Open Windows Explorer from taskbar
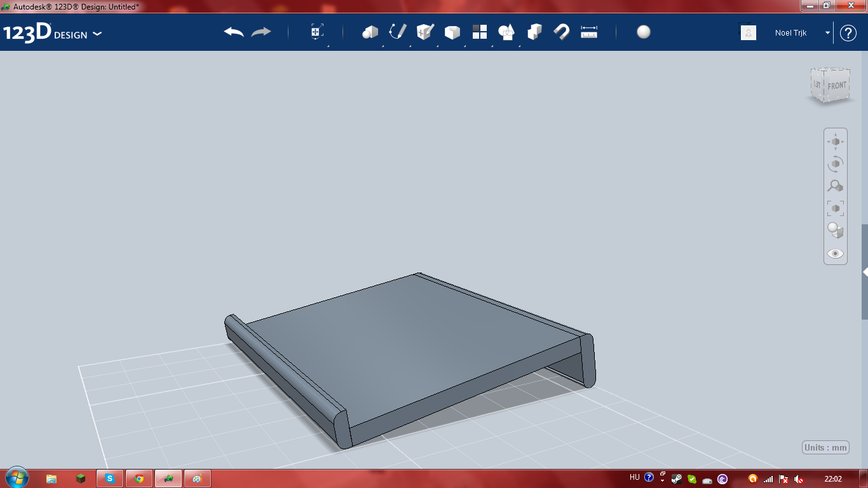The height and width of the screenshot is (488, 868). tap(52, 478)
